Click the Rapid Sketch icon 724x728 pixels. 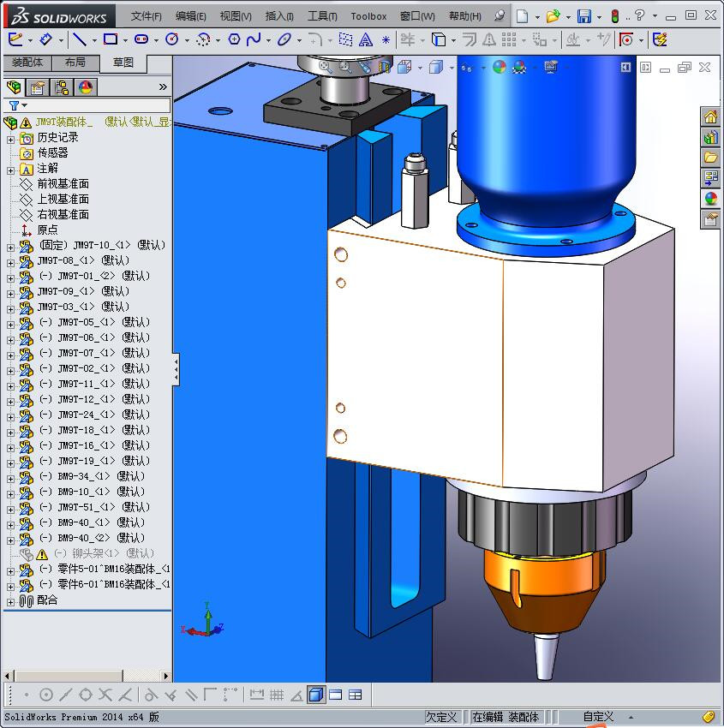point(660,39)
